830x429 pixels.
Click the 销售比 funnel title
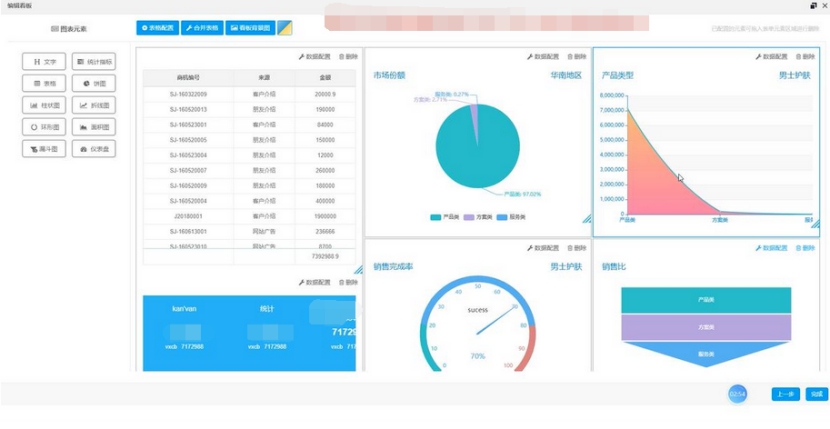[614, 267]
